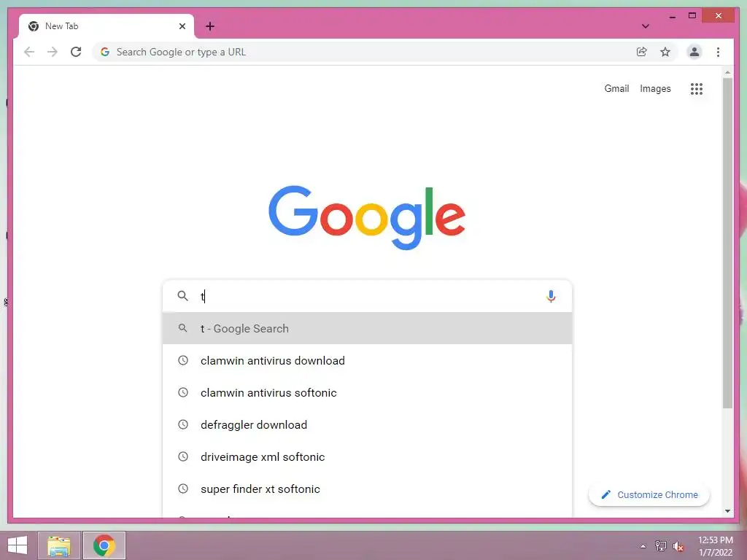747x560 pixels.
Task: Click the Customize Chrome button
Action: (649, 495)
